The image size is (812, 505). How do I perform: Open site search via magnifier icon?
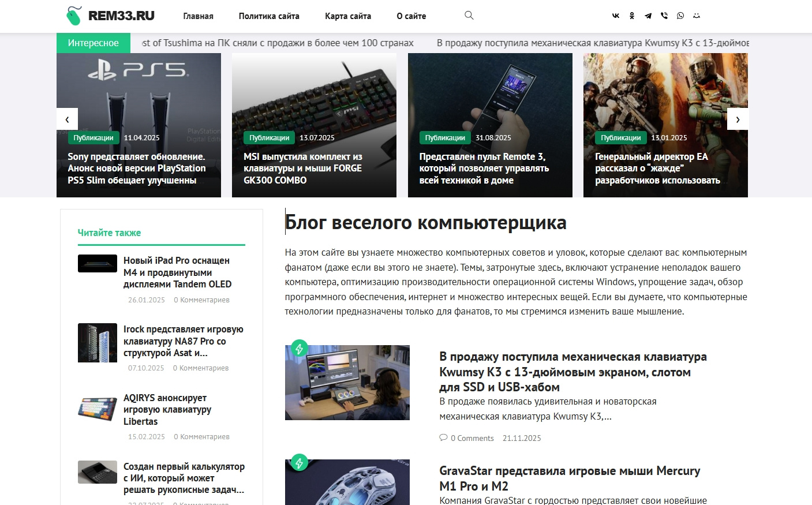coord(469,16)
